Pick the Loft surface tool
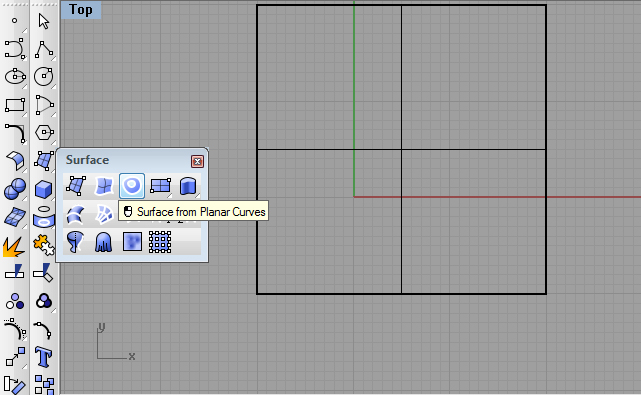Image resolution: width=641 pixels, height=395 pixels. (x=76, y=214)
